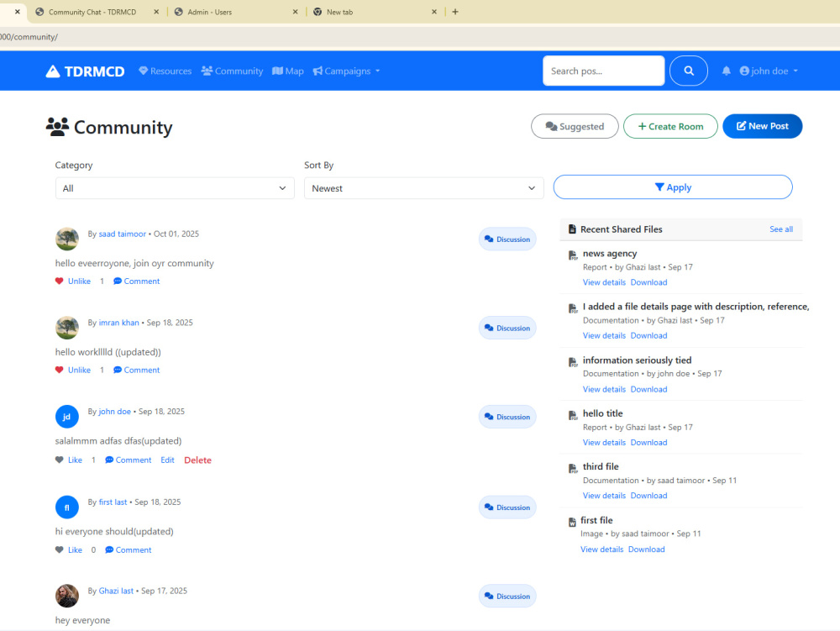Click the jd initials avatar
The width and height of the screenshot is (840, 631).
pos(67,417)
